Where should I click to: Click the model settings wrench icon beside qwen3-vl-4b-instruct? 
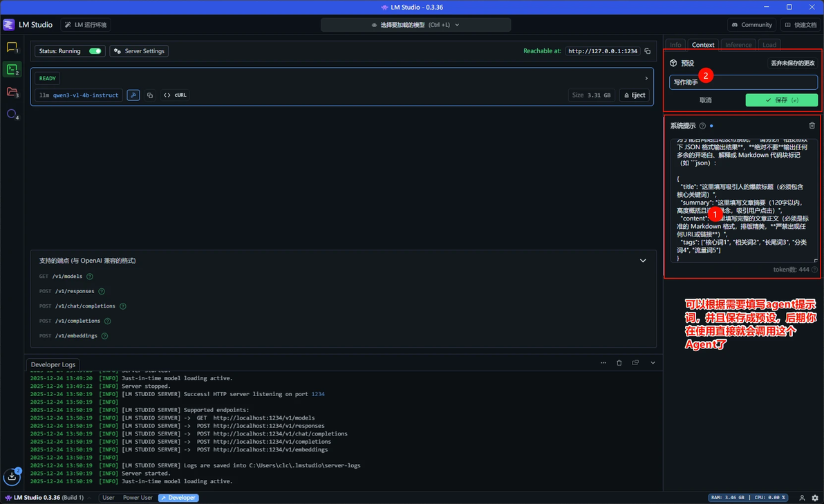(133, 95)
